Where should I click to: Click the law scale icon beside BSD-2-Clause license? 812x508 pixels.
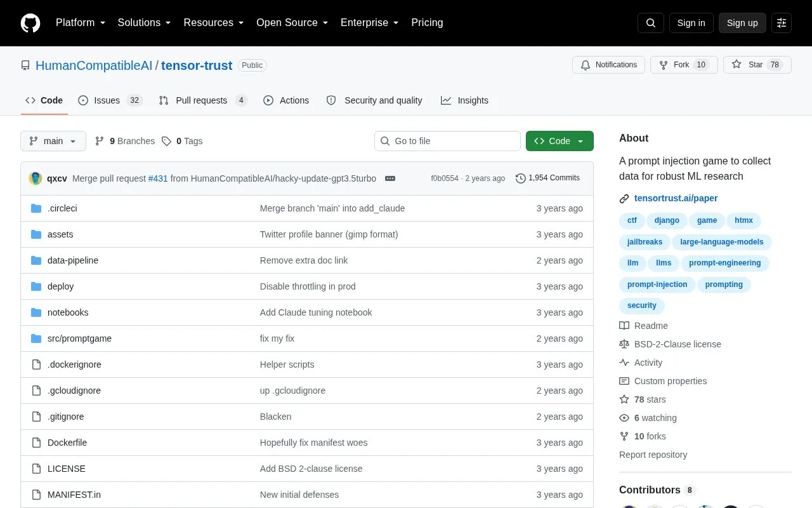624,344
